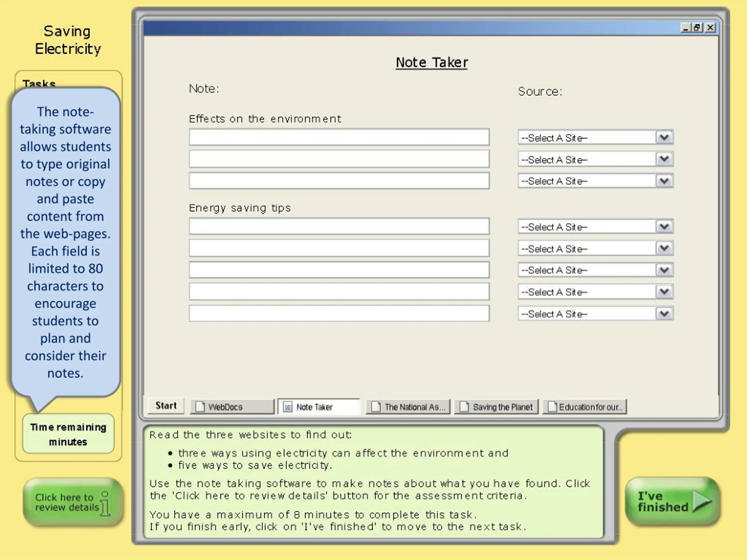The width and height of the screenshot is (747, 560).
Task: Open the Saving the Planet taskbar tab
Action: (x=496, y=407)
